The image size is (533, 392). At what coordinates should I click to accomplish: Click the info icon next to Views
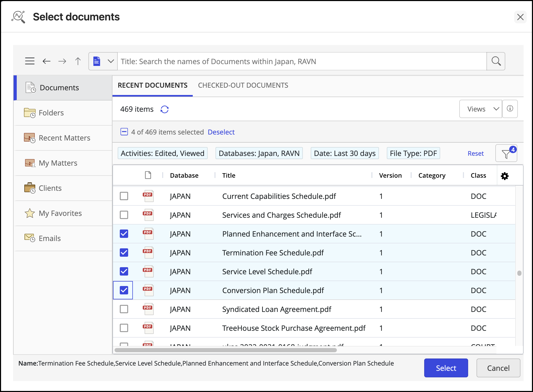(510, 109)
